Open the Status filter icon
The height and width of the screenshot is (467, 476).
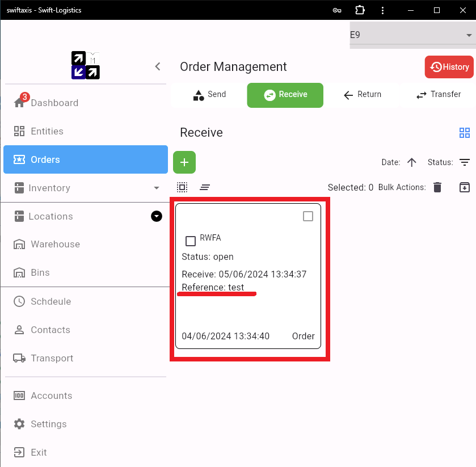point(465,162)
